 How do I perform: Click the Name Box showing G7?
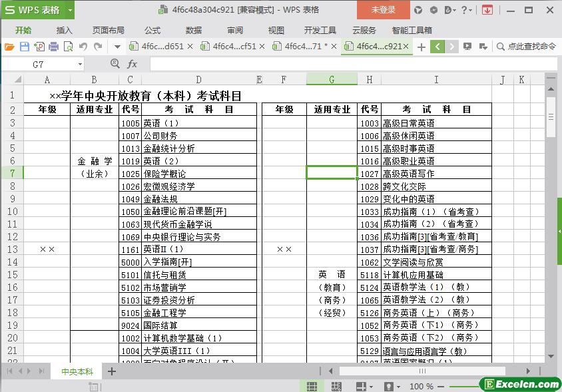(x=39, y=65)
